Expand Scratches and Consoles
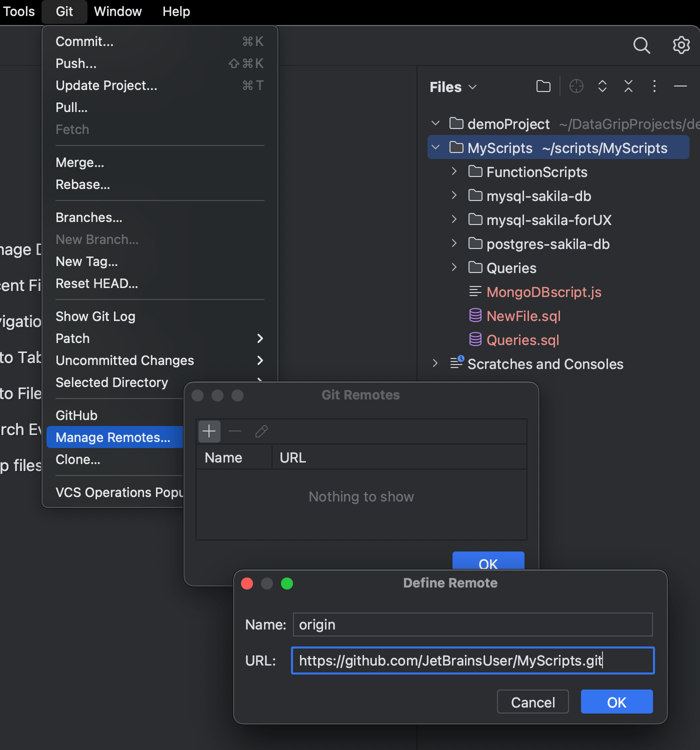This screenshot has width=700, height=750. click(x=434, y=363)
